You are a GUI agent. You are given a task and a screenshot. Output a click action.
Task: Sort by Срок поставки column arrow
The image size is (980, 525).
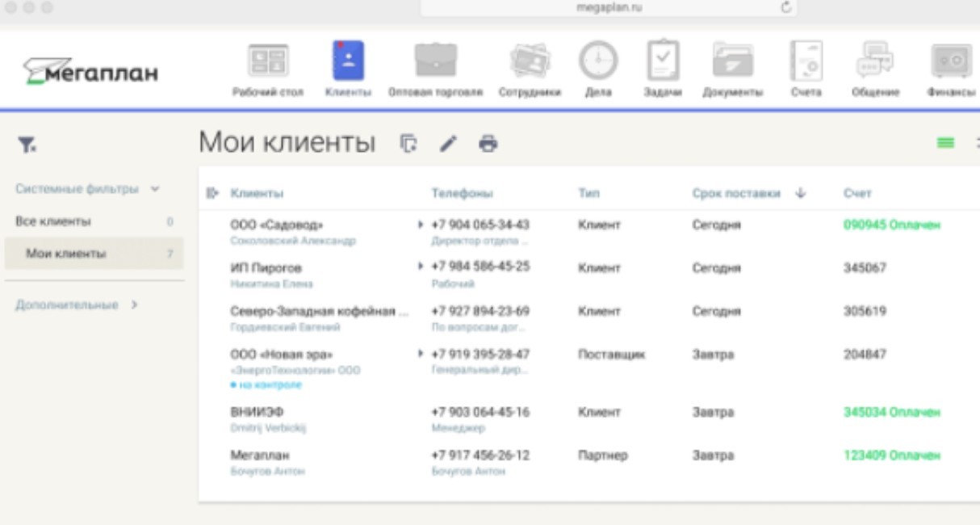tap(800, 193)
